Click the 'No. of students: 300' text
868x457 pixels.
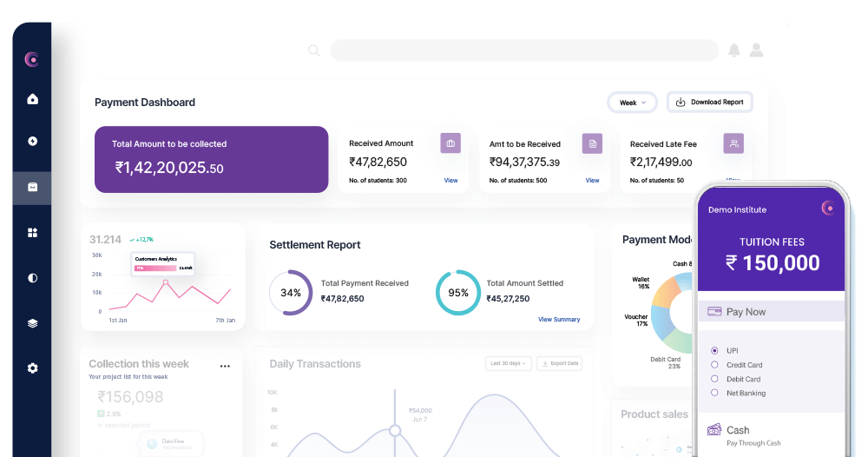point(378,181)
